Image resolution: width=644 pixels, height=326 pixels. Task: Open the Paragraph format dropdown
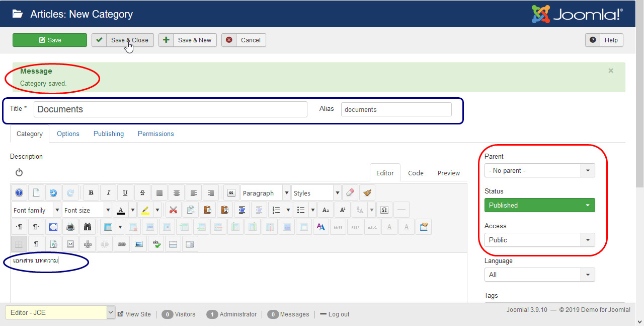[264, 192]
